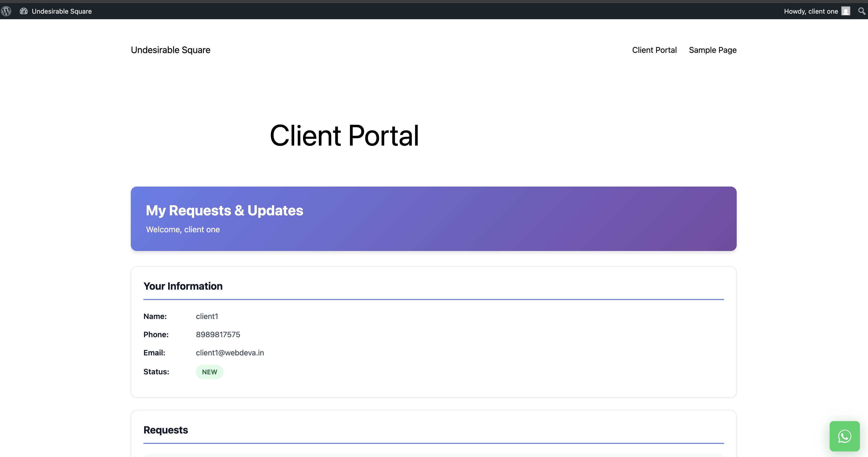This screenshot has height=457, width=868.
Task: Go to the Client Portal nav link
Action: coord(654,50)
